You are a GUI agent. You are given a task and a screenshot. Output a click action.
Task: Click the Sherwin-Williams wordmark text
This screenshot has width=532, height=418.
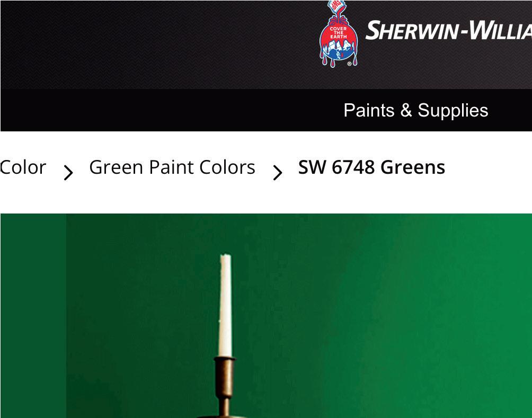pos(448,30)
